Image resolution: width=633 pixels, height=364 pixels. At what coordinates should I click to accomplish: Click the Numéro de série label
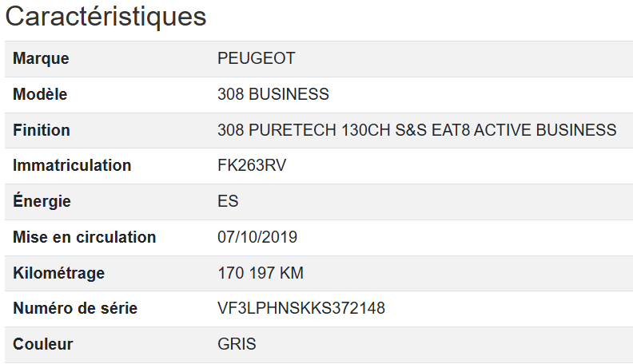point(75,308)
